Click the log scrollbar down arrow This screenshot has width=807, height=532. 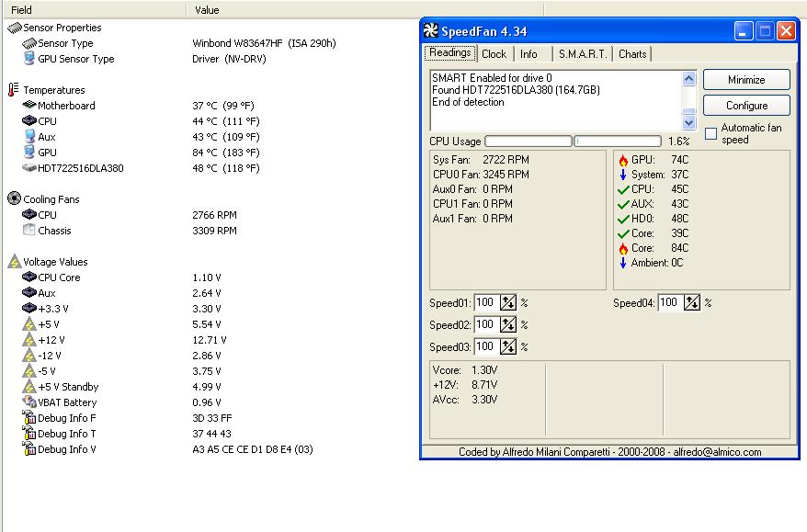[x=688, y=122]
